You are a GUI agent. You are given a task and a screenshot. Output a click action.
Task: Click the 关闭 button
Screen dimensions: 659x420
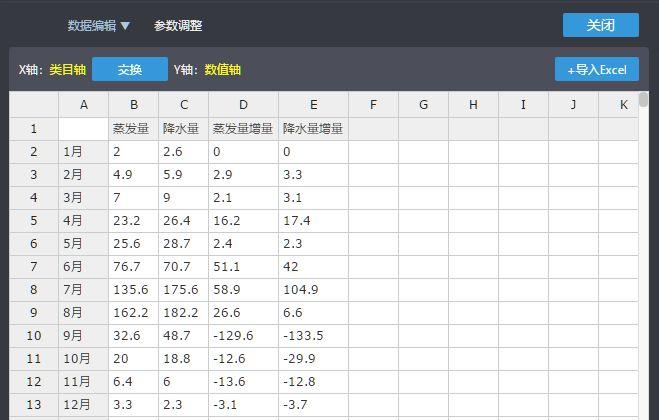pos(601,25)
